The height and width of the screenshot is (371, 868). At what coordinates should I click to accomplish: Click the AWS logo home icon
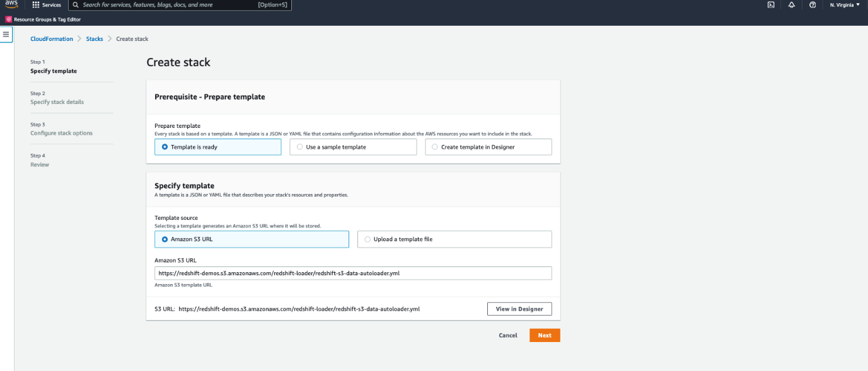11,4
